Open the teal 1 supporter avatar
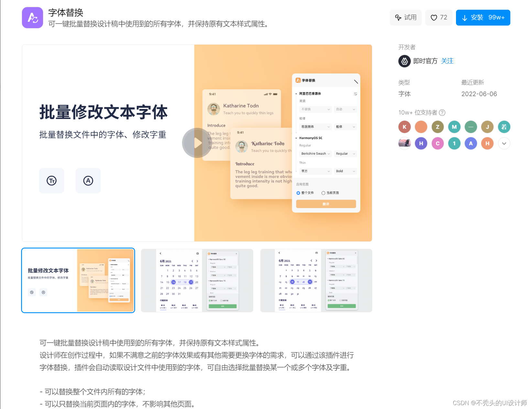 pyautogui.click(x=454, y=143)
